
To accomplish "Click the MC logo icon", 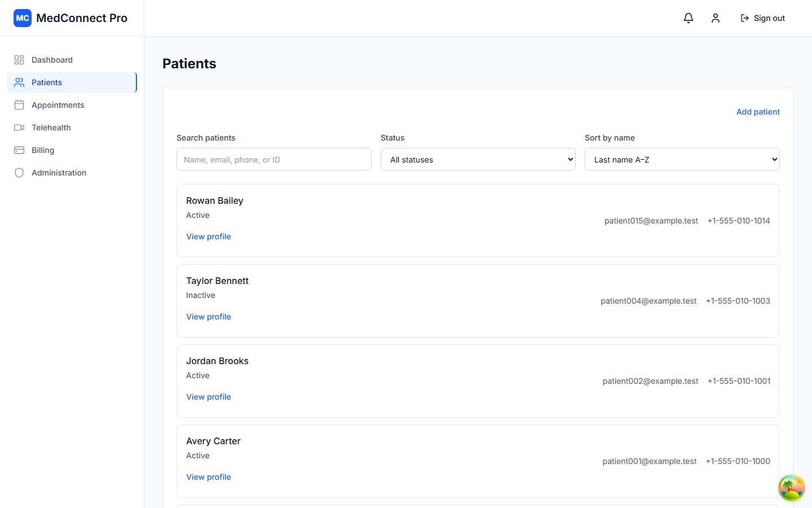I will [x=23, y=18].
